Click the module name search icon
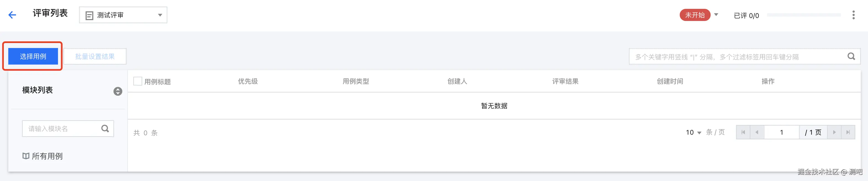This screenshot has width=868, height=181. click(x=105, y=128)
